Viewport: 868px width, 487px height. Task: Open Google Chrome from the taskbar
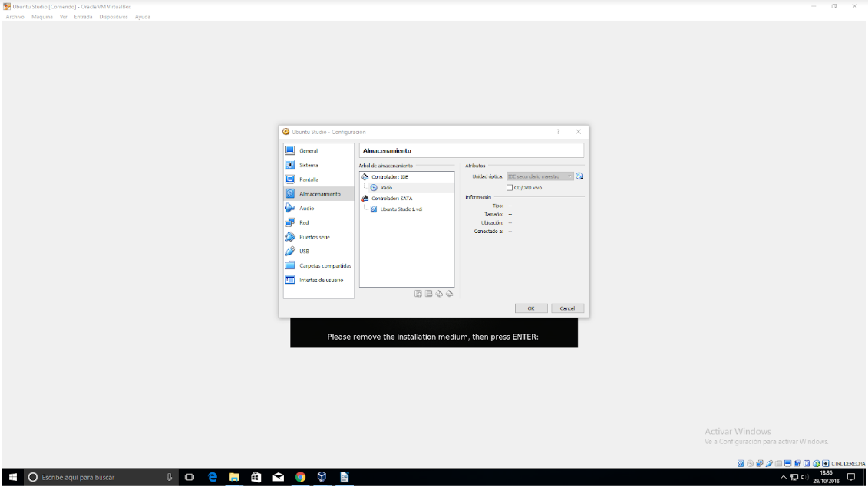click(x=300, y=477)
